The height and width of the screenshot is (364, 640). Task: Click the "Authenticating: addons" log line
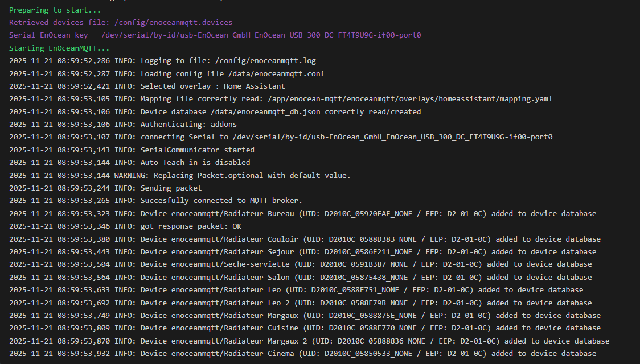click(x=188, y=125)
